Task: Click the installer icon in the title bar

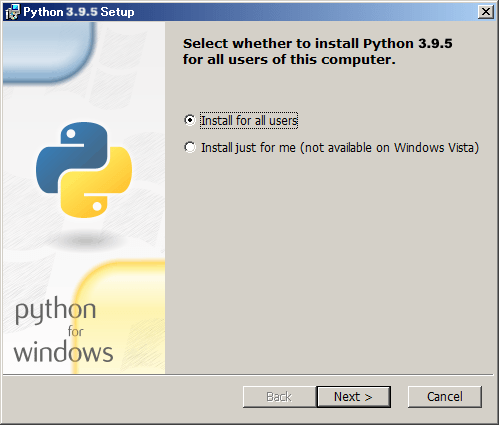Action: 12,12
